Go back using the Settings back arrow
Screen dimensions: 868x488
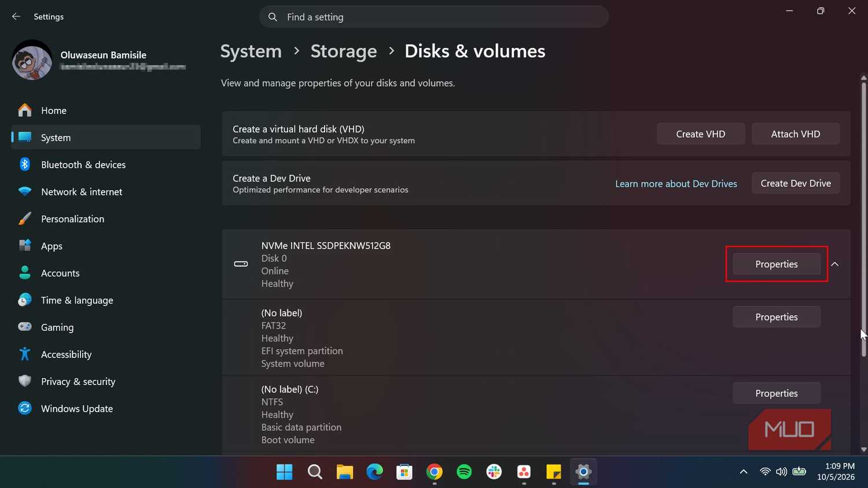pyautogui.click(x=16, y=17)
